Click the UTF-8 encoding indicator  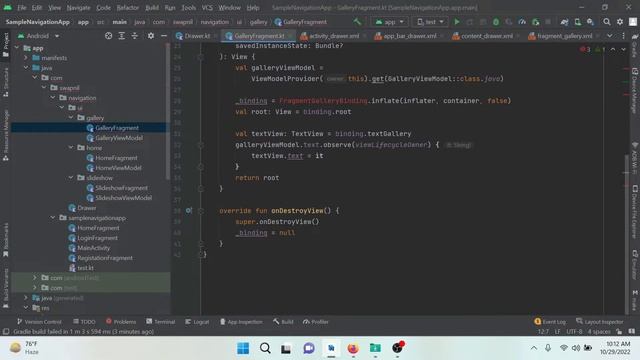[x=574, y=331]
